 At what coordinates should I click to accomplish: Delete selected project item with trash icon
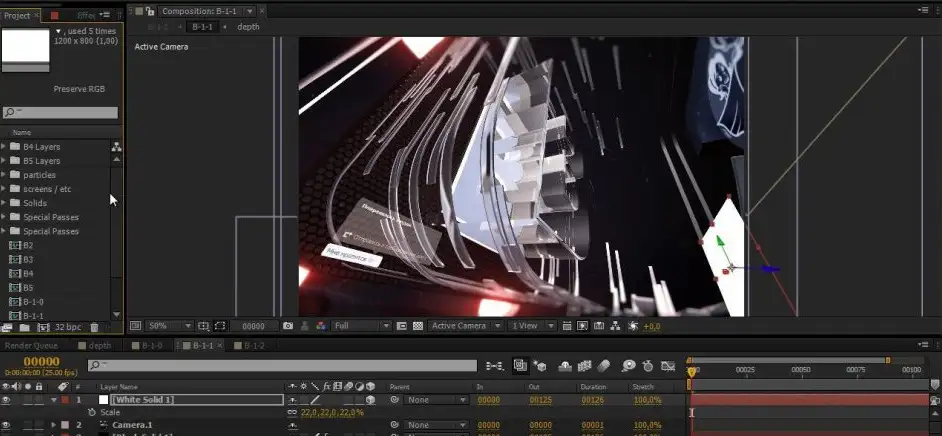(x=94, y=327)
